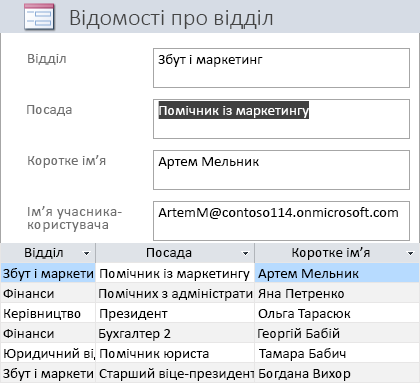Screen dimensions: 420x384
Task: Select the Керівництво cell
Action: 48,314
